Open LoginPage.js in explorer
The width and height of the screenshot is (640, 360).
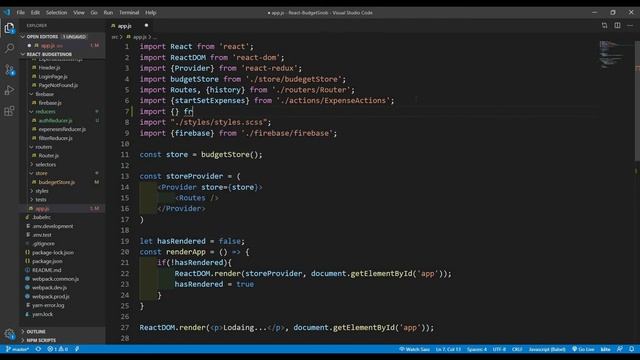point(53,76)
